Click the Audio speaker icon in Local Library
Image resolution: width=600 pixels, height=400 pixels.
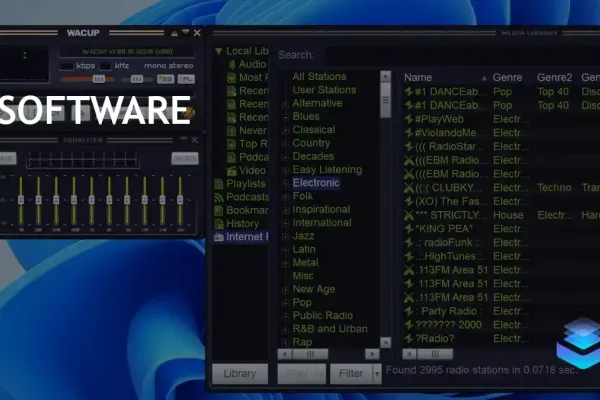(232, 64)
